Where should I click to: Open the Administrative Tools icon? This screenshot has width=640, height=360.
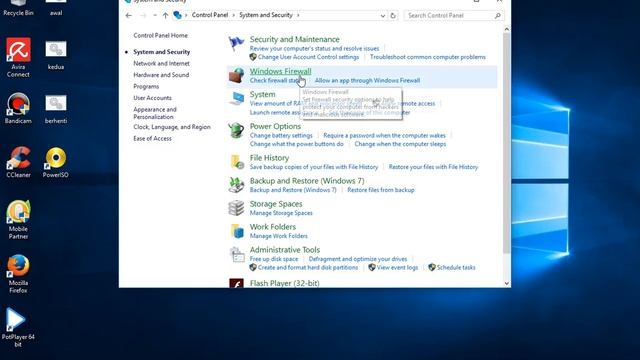point(237,255)
